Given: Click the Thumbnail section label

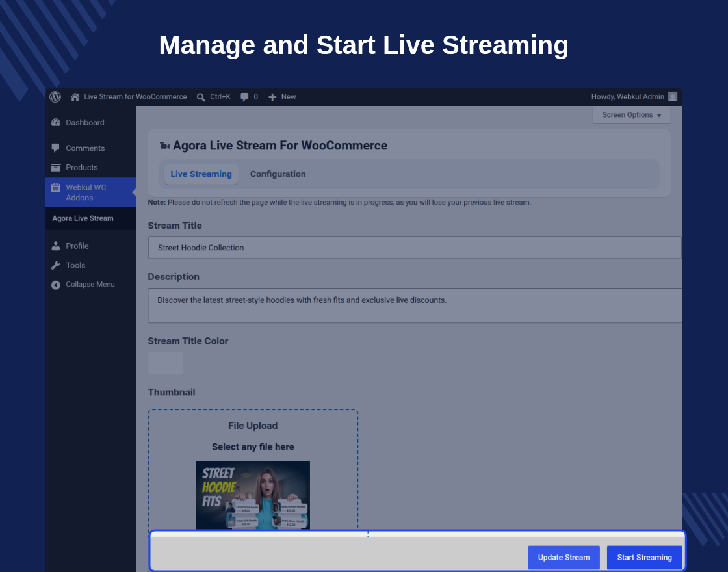Looking at the screenshot, I should click(172, 393).
